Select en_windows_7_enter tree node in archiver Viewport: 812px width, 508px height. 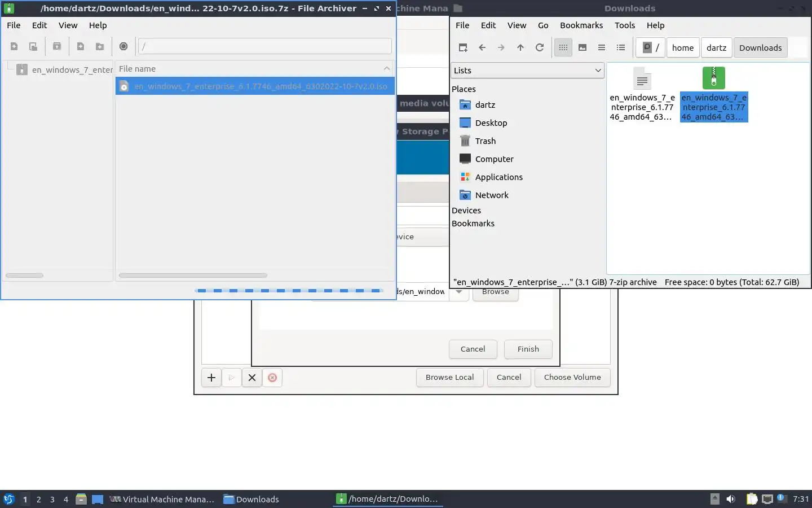(x=72, y=70)
